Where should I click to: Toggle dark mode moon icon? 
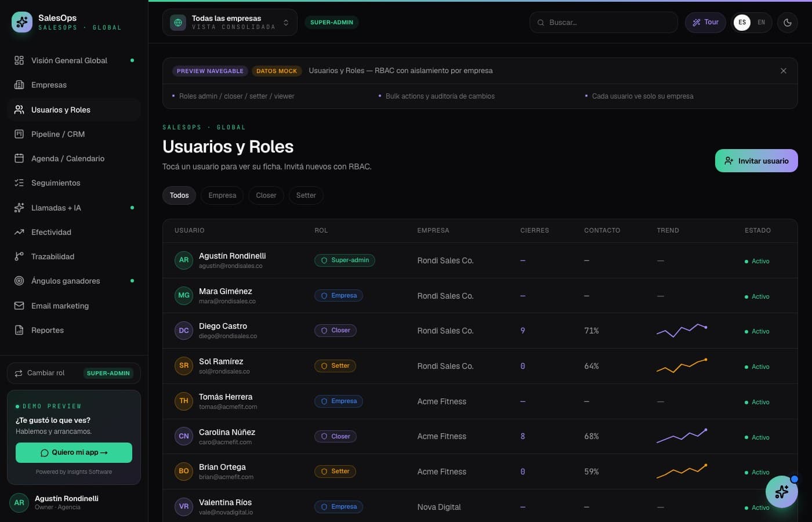pyautogui.click(x=788, y=23)
